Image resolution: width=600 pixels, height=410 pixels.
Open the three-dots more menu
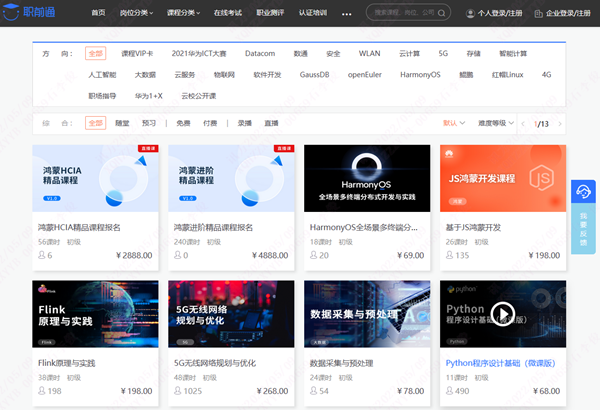(346, 14)
